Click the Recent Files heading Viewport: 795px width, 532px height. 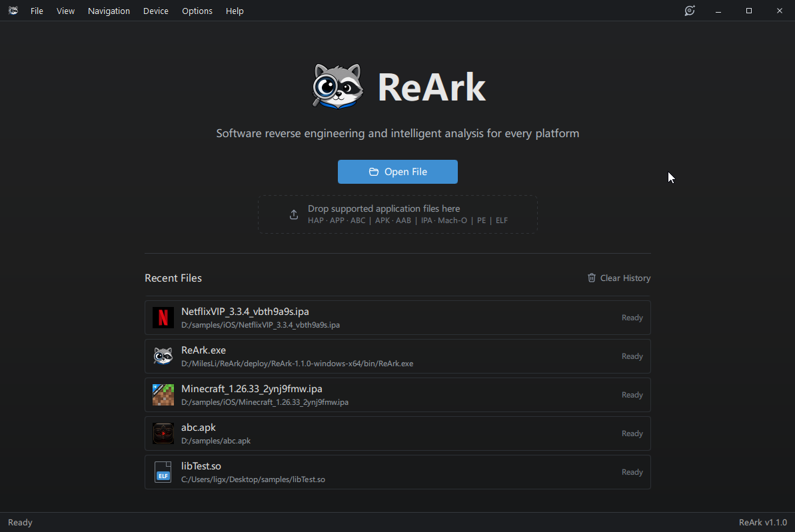click(173, 278)
